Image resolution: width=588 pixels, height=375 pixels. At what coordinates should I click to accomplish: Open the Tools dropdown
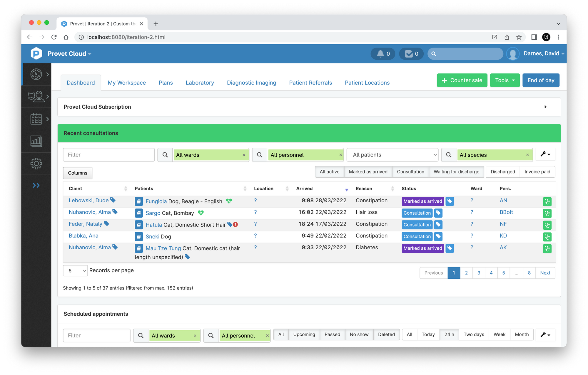pyautogui.click(x=505, y=80)
